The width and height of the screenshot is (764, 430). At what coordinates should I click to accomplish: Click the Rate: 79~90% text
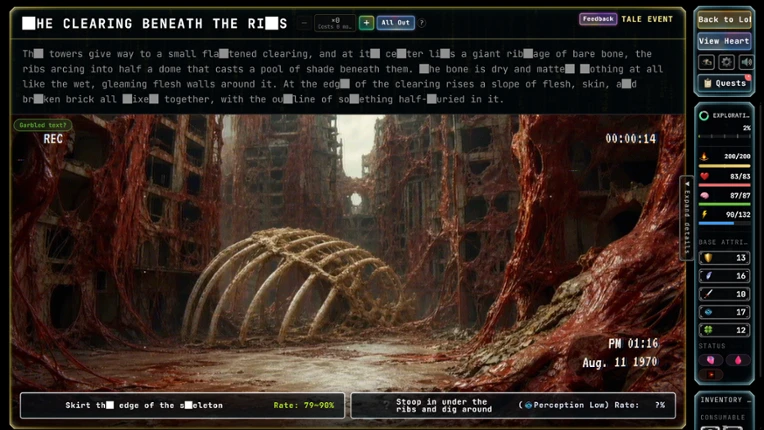[304, 405]
